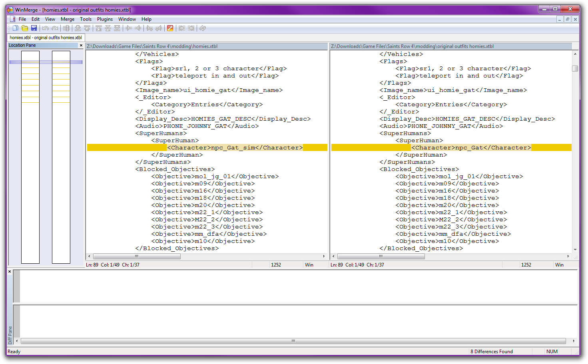Click left pane 'teleport in and out' Flag line

215,76
